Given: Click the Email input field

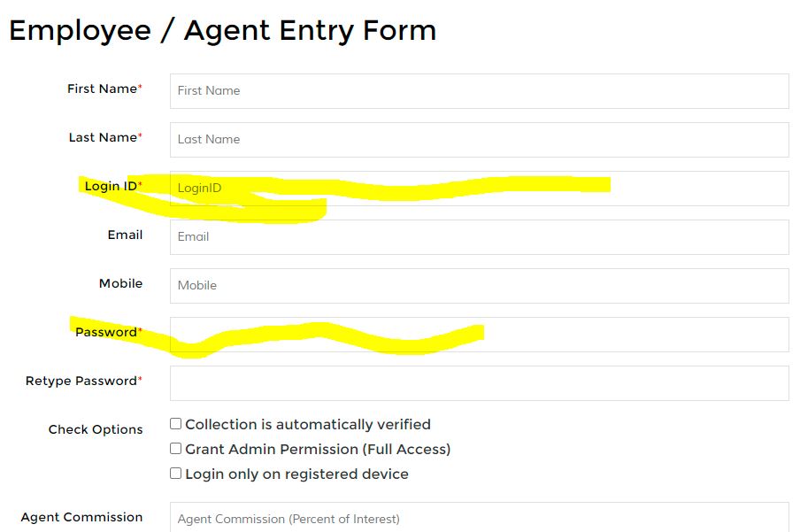Looking at the screenshot, I should (x=479, y=237).
